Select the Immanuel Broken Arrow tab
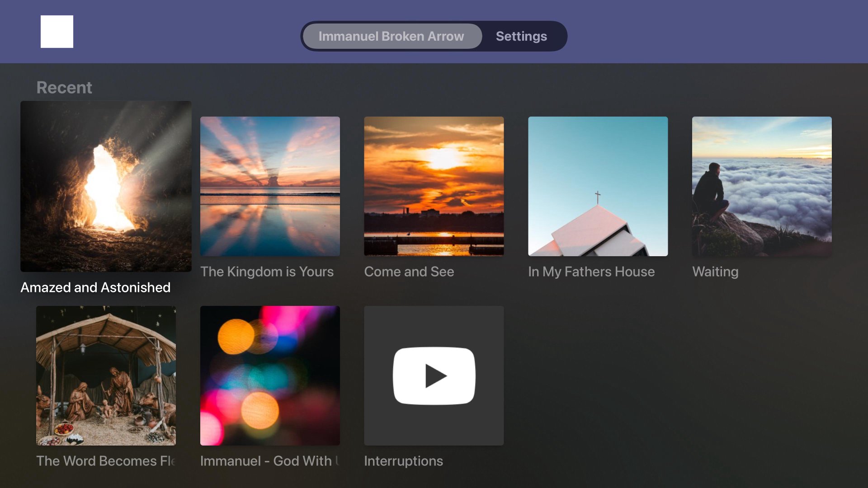The height and width of the screenshot is (488, 868). click(392, 36)
